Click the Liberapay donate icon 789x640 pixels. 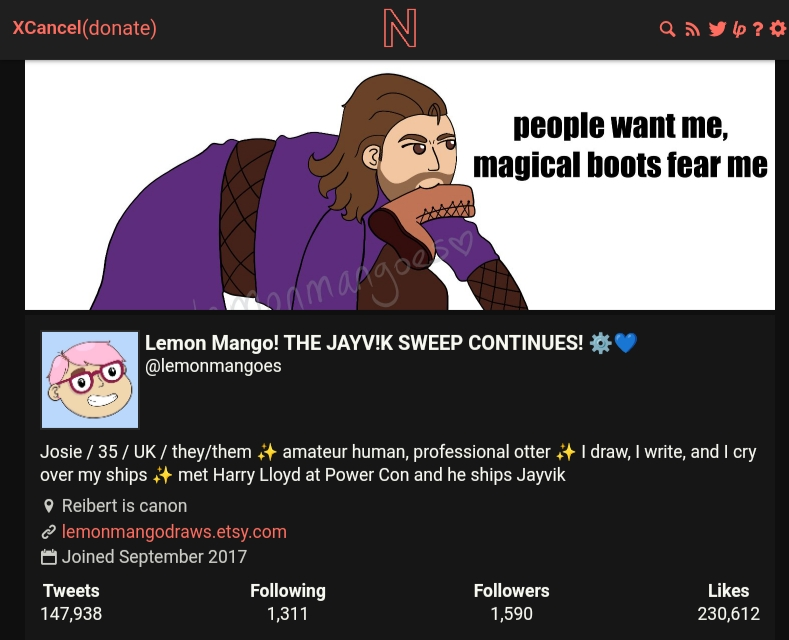(x=739, y=29)
